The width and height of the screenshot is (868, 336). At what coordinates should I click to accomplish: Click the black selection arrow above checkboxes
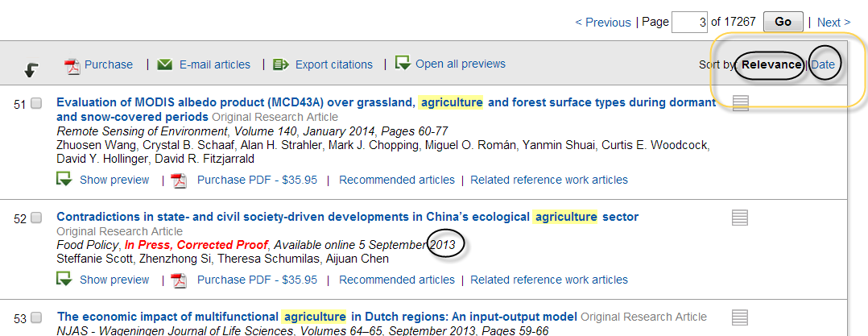tap(31, 70)
